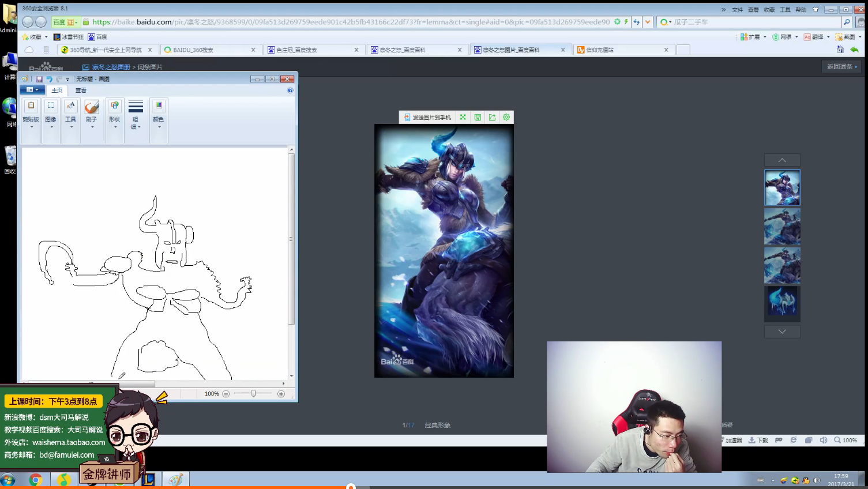The width and height of the screenshot is (868, 489).
Task: Select the third gallery thumbnail
Action: click(782, 266)
